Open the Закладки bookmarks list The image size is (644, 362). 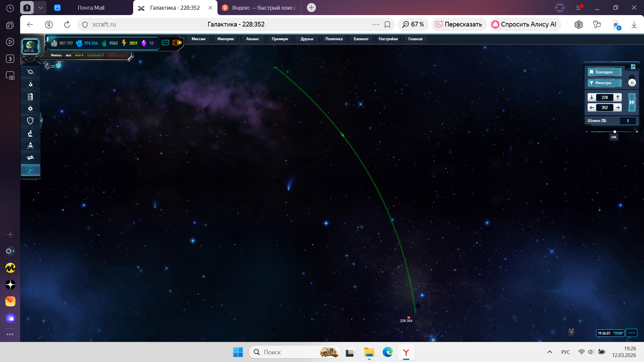coord(604,72)
